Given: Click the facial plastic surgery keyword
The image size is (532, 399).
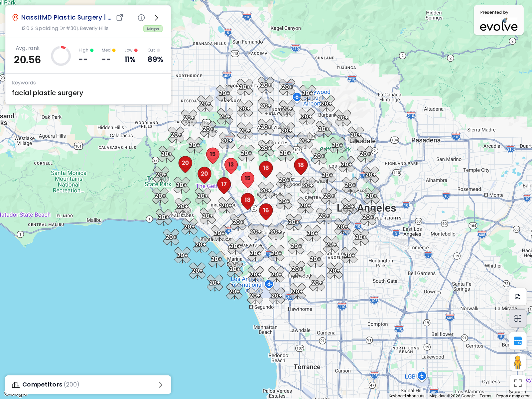Looking at the screenshot, I should (x=48, y=93).
